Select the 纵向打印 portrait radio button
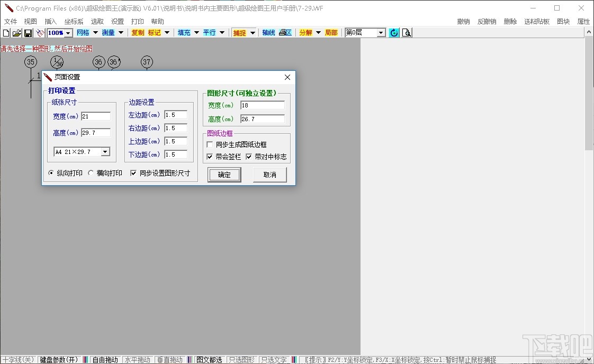Screen dimensions: 594x364 click(x=51, y=173)
